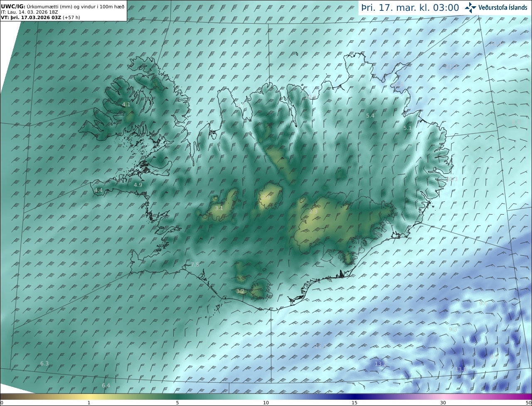Click the Veðurstofa Íslands name text
The height and width of the screenshot is (406, 532).
[503, 7]
